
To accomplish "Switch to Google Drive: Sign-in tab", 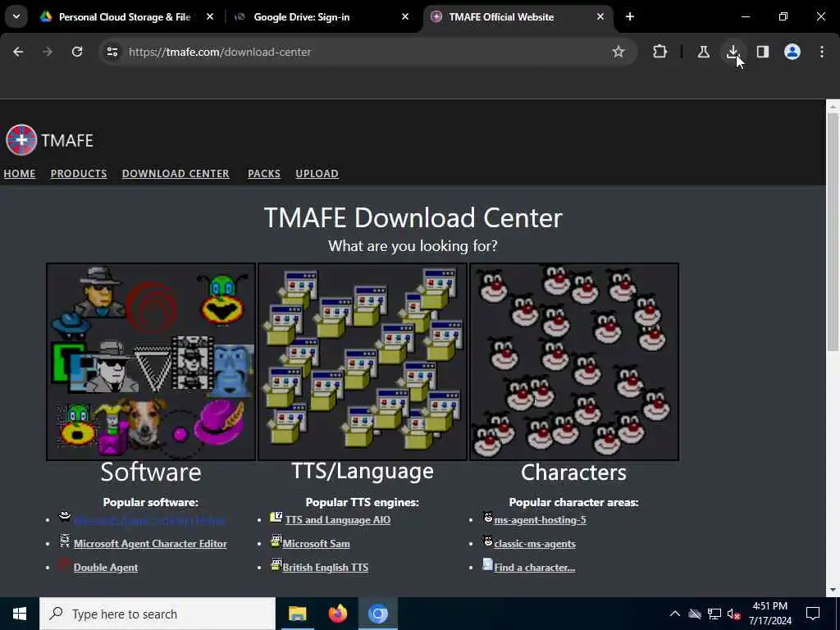I will coord(322,16).
